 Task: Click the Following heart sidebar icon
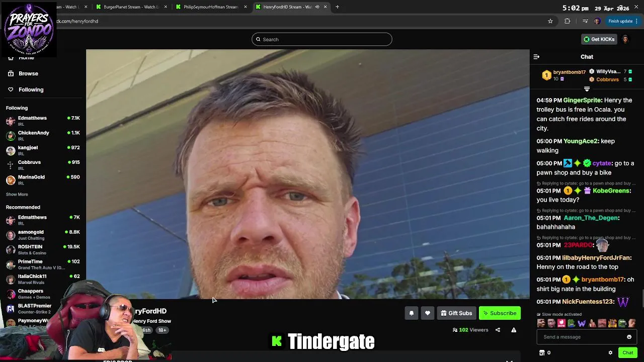[x=11, y=89]
